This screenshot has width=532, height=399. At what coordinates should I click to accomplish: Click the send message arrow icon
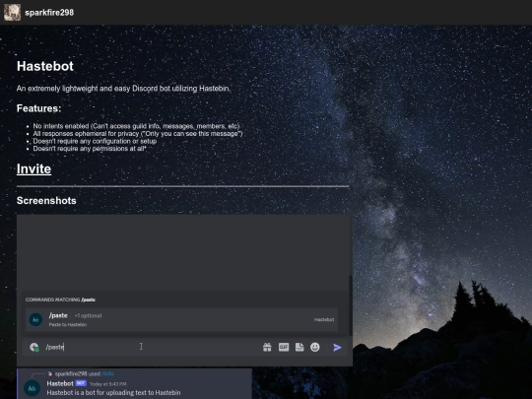click(337, 348)
